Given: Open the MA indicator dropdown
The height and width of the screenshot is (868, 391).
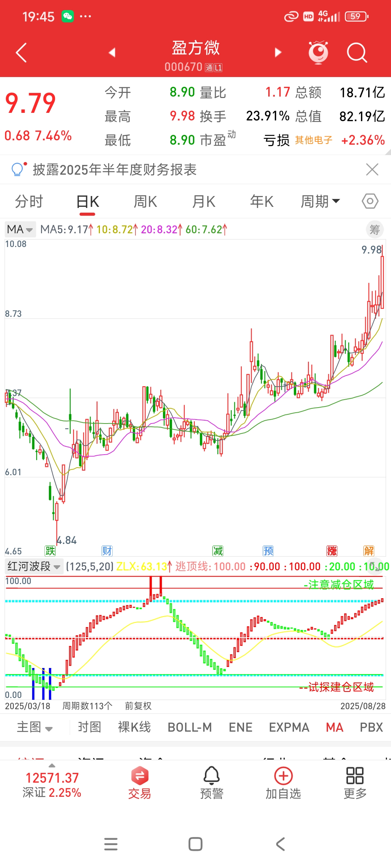Looking at the screenshot, I should 20,229.
